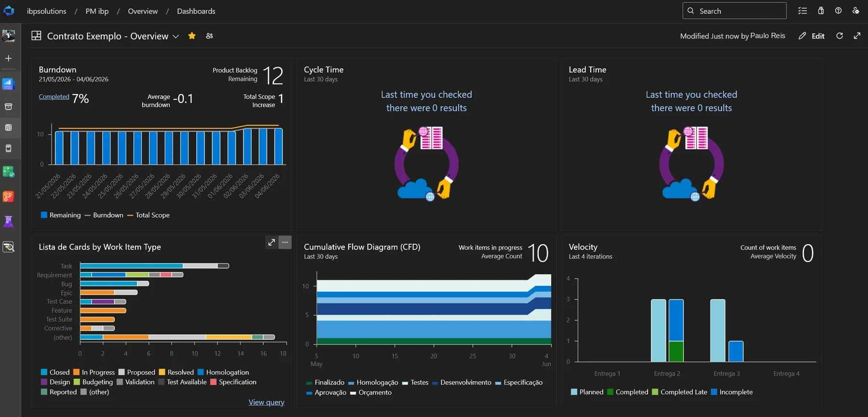Click the Homologation legend entry
The height and width of the screenshot is (417, 868).
point(223,372)
